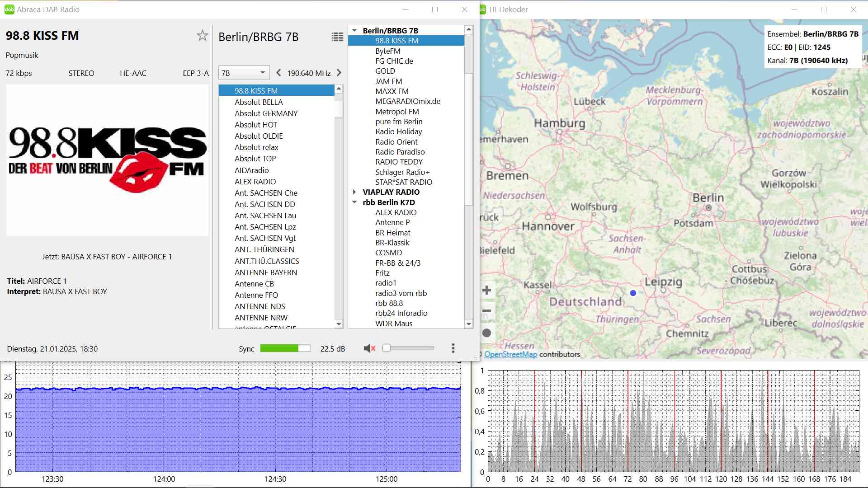Click the volume slider
Image resolution: width=868 pixels, height=488 pixels.
pyautogui.click(x=409, y=348)
